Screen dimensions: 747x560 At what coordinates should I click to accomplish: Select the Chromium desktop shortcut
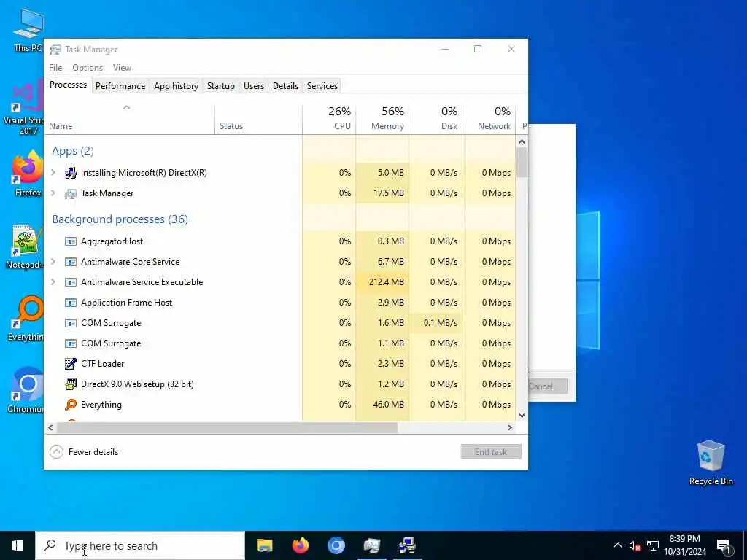pos(26,389)
